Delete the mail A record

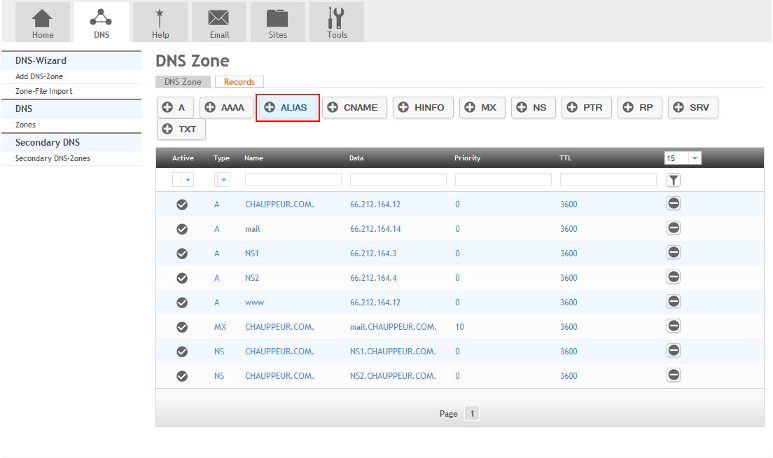[x=674, y=228]
